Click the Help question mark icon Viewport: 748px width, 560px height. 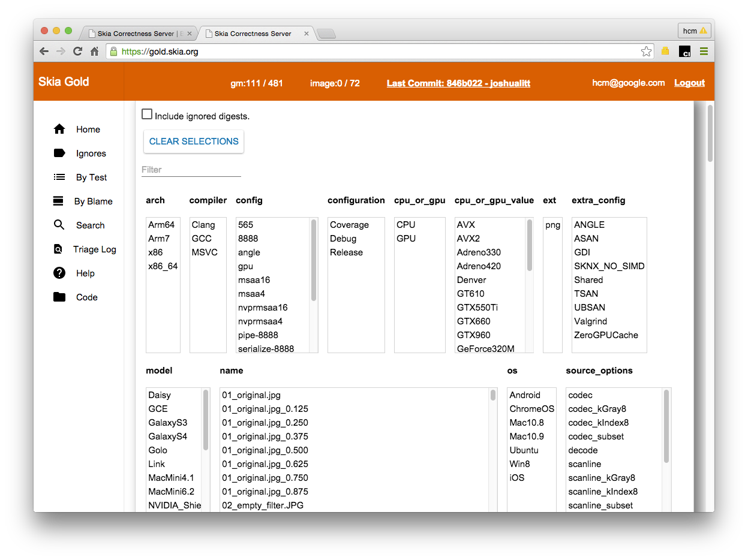(x=59, y=273)
